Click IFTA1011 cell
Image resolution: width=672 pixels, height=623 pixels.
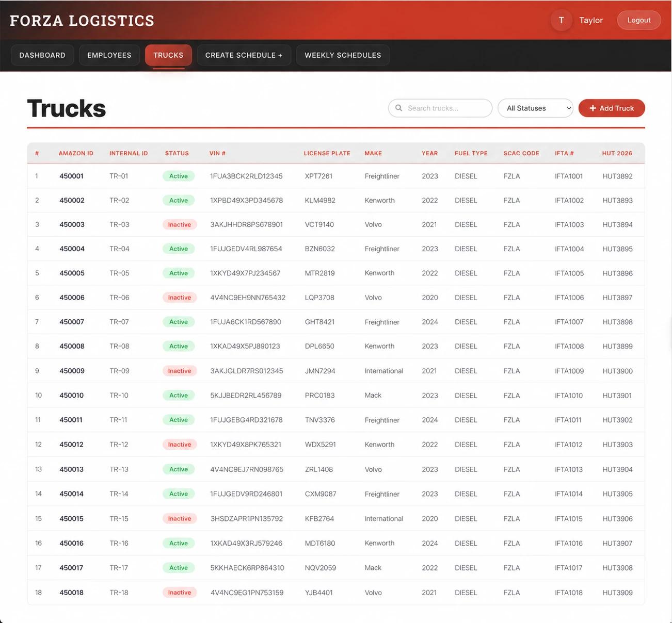click(568, 420)
